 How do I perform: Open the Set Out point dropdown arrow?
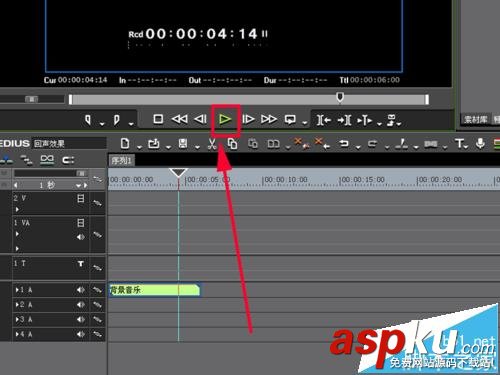(x=131, y=124)
